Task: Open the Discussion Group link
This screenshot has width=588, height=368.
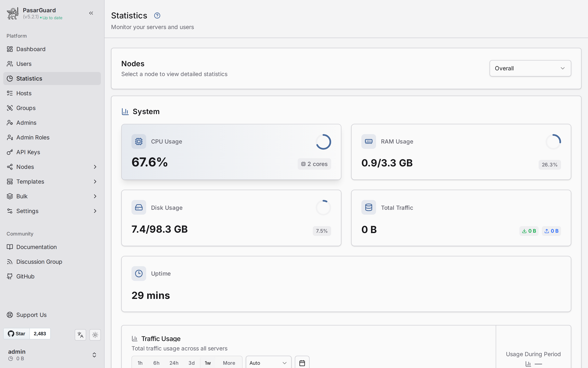Action: (52, 262)
